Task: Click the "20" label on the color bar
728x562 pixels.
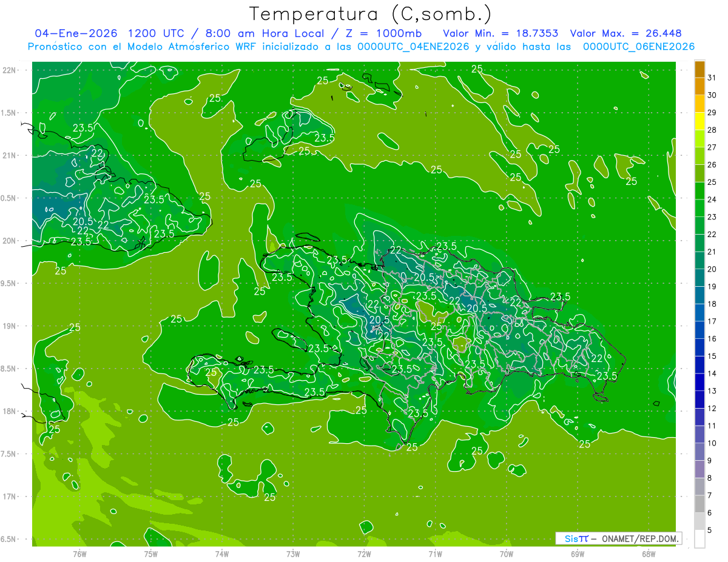Action: pyautogui.click(x=712, y=269)
